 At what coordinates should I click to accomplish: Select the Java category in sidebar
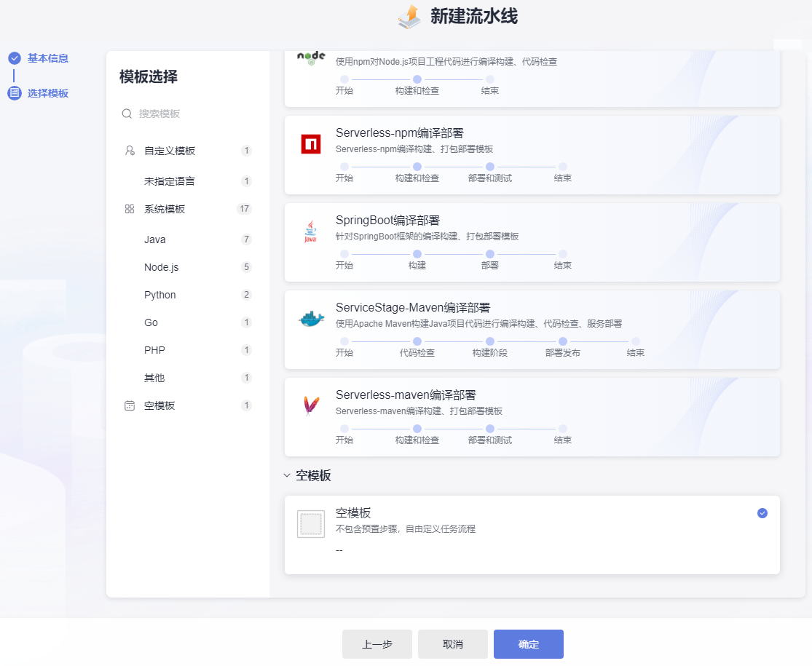pyautogui.click(x=155, y=239)
